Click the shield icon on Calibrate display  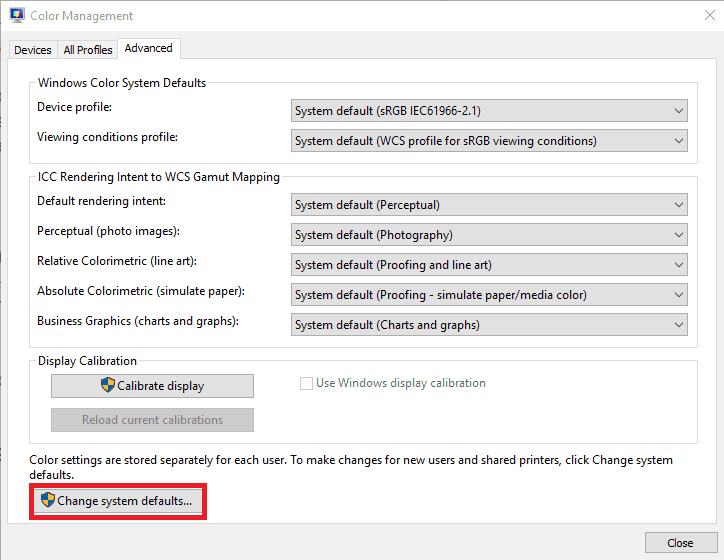coord(108,385)
